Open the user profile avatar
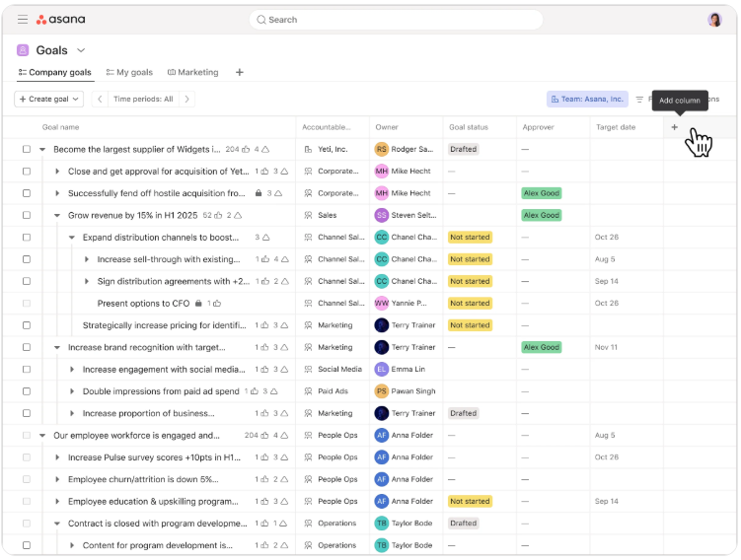Screen dimensions: 741x560 [714, 20]
